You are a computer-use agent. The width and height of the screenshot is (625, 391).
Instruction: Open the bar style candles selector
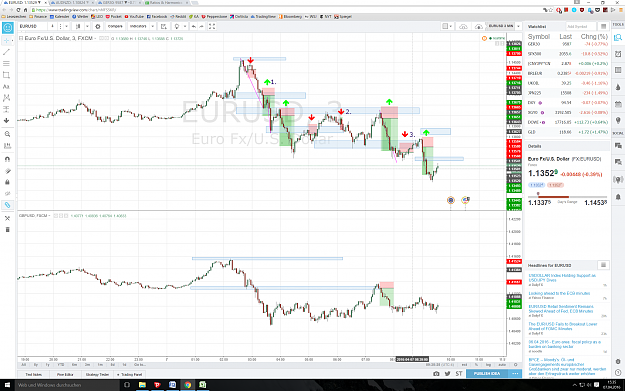(78, 26)
